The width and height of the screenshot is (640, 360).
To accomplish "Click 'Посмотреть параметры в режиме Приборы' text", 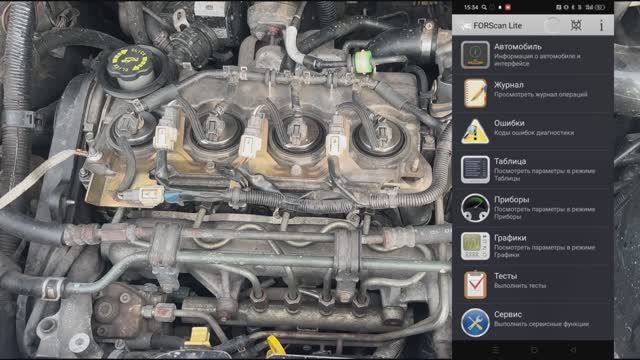I will click(544, 213).
